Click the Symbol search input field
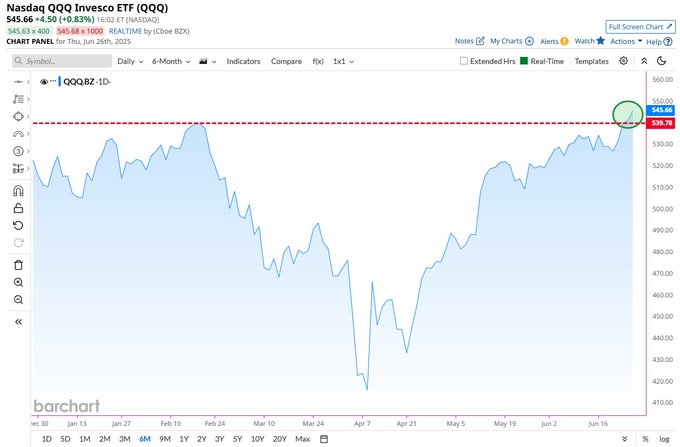Viewport: 680px width, 447px height. (x=62, y=61)
